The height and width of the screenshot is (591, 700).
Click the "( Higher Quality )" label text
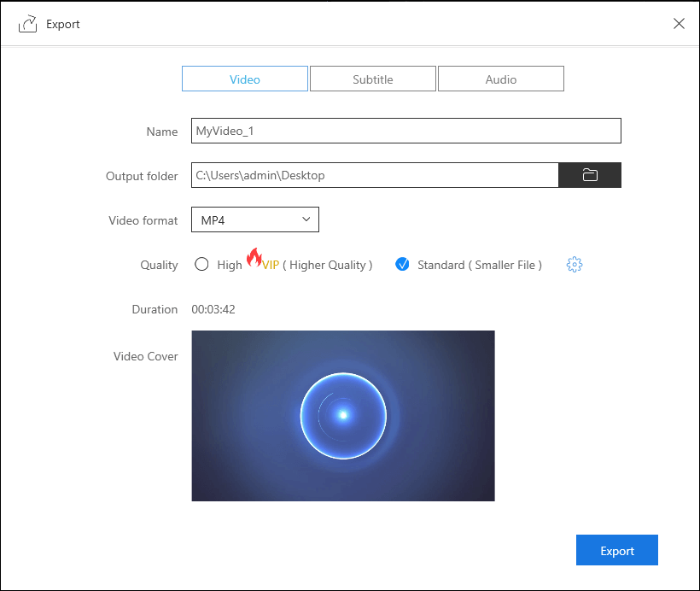(328, 265)
